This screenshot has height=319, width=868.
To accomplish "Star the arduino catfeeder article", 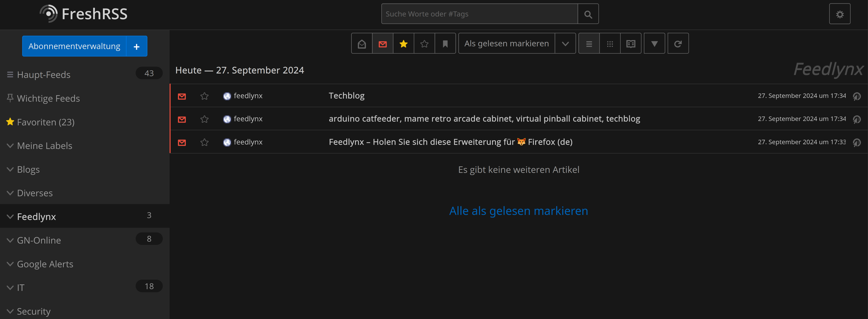I will (205, 119).
